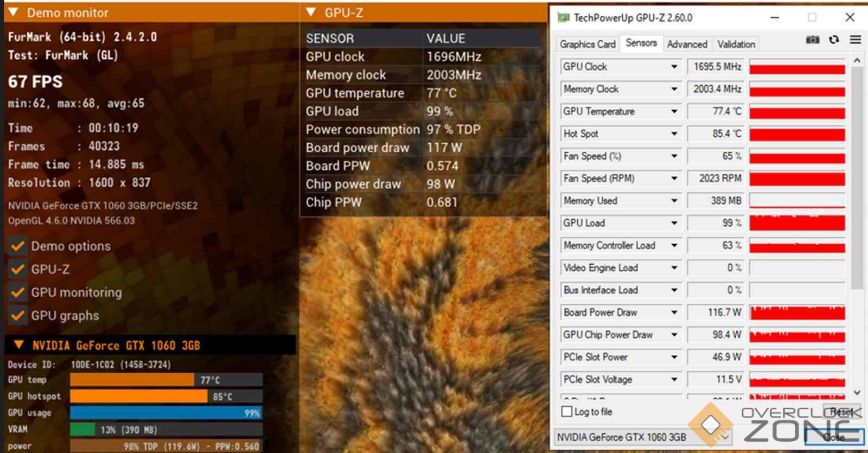Screen dimensions: 868x453
Task: Click the GPU-Z refresh icon
Action: [x=834, y=40]
